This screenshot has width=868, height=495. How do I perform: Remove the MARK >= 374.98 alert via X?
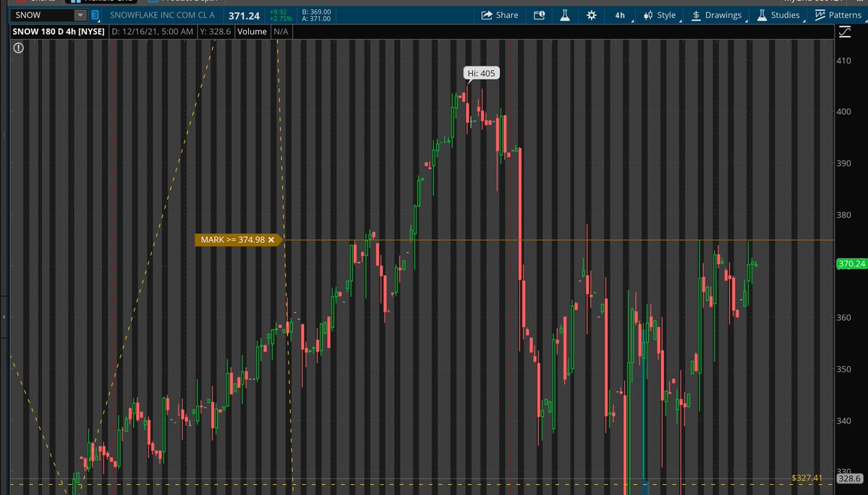271,239
